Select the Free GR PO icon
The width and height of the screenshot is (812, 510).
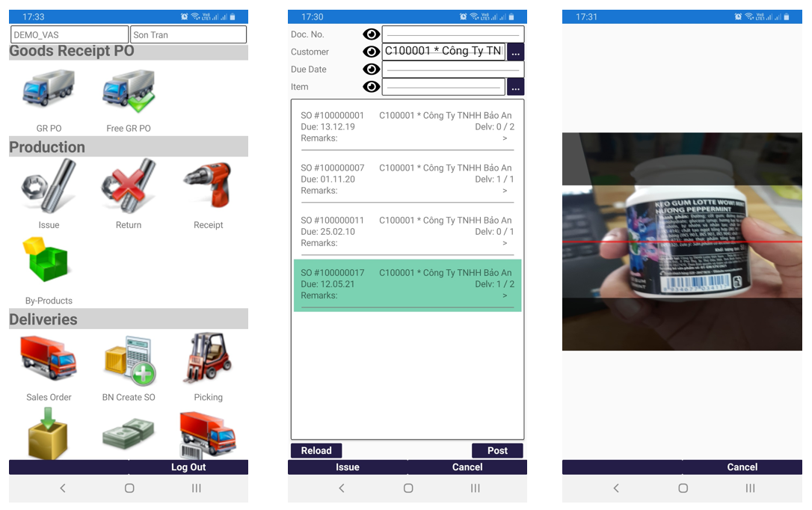pyautogui.click(x=128, y=90)
